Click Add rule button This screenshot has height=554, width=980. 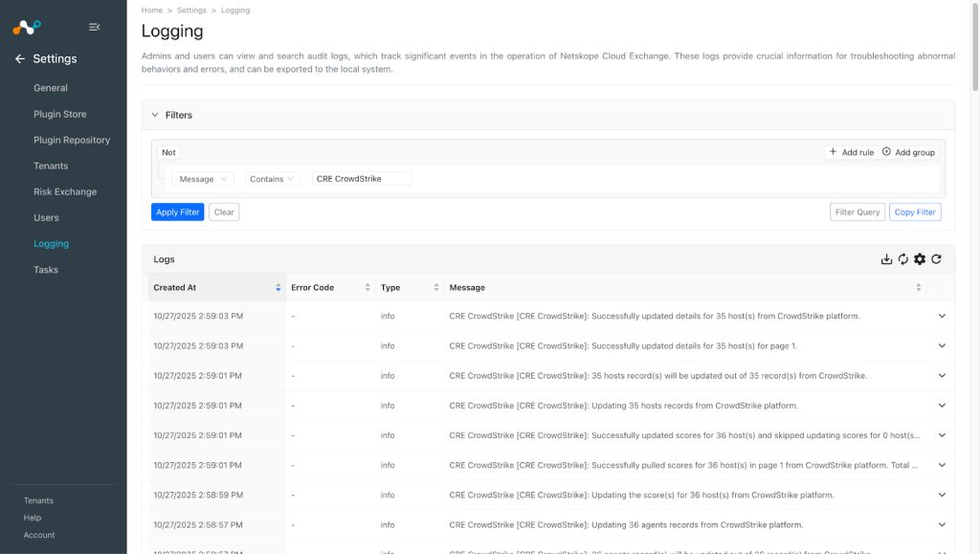pyautogui.click(x=851, y=152)
